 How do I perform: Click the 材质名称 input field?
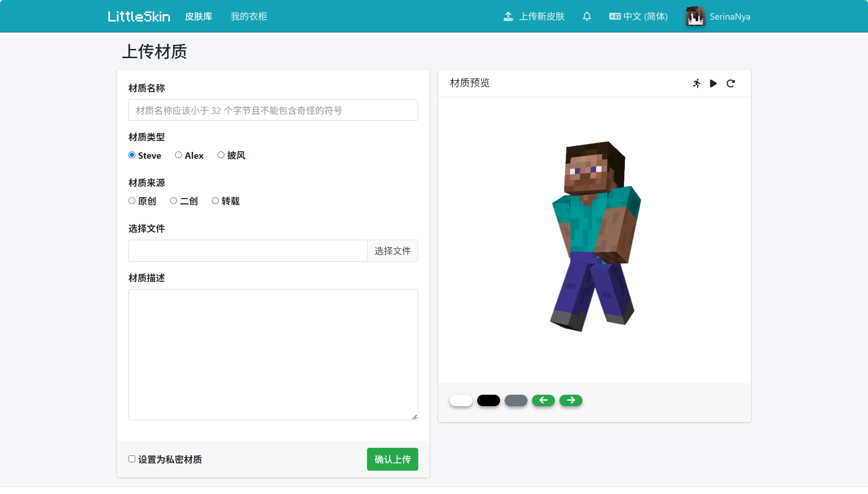(x=273, y=110)
